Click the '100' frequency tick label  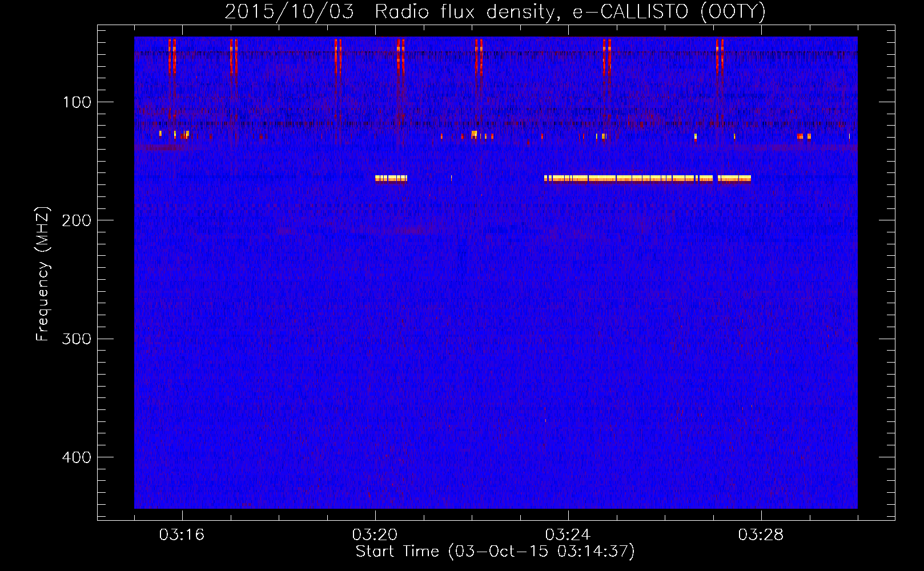click(77, 102)
